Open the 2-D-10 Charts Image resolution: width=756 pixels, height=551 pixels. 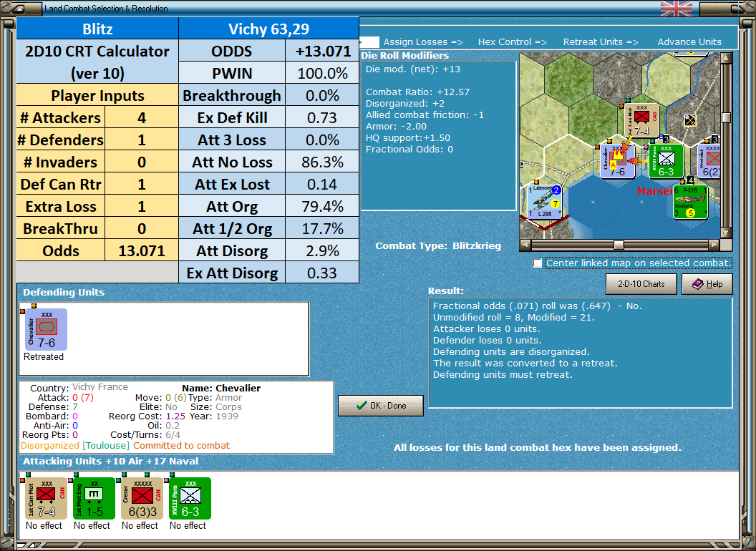click(x=641, y=284)
